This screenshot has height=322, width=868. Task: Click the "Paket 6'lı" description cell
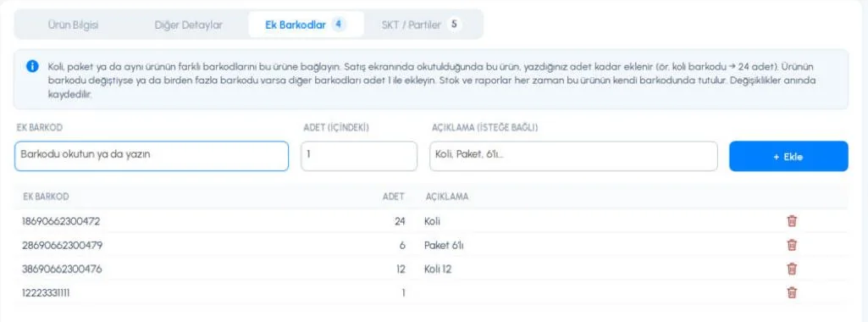pos(444,245)
